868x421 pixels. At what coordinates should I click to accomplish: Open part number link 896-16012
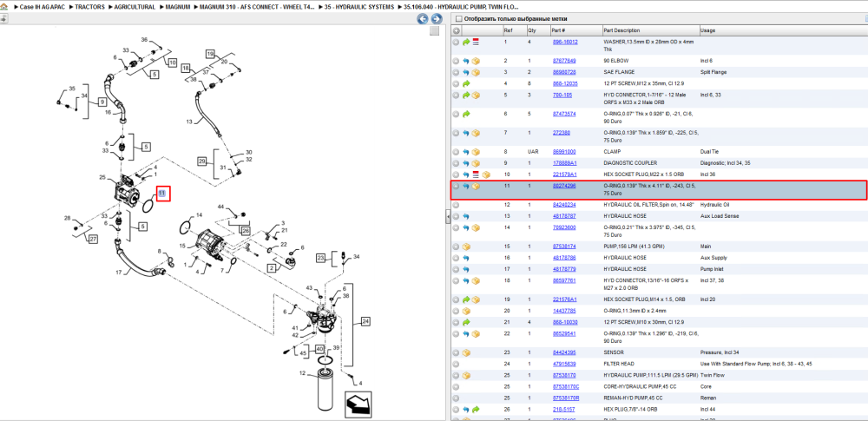(565, 42)
